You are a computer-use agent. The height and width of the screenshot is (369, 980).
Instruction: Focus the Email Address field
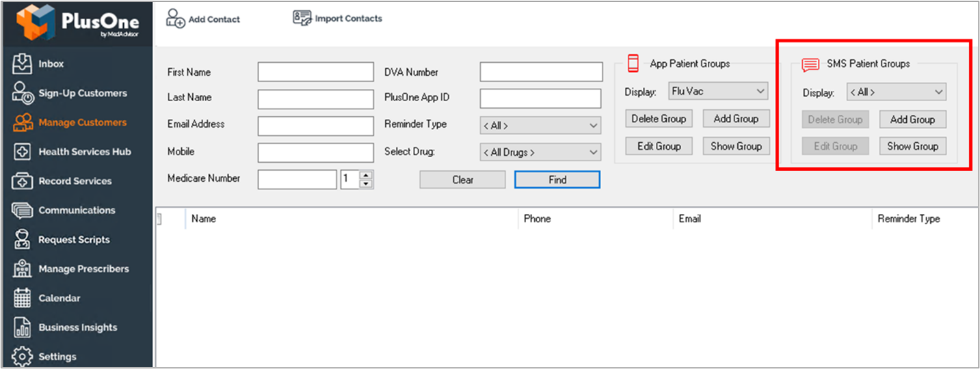tap(316, 126)
